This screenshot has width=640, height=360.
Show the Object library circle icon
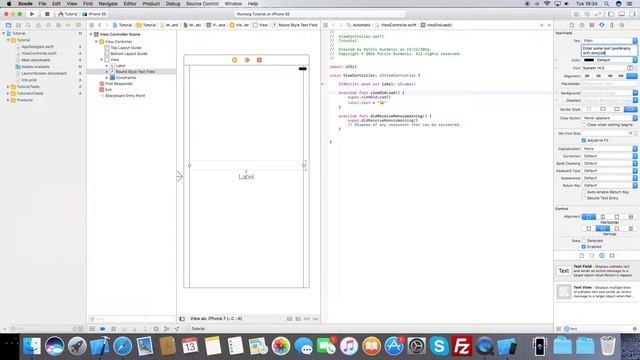pyautogui.click(x=602, y=256)
